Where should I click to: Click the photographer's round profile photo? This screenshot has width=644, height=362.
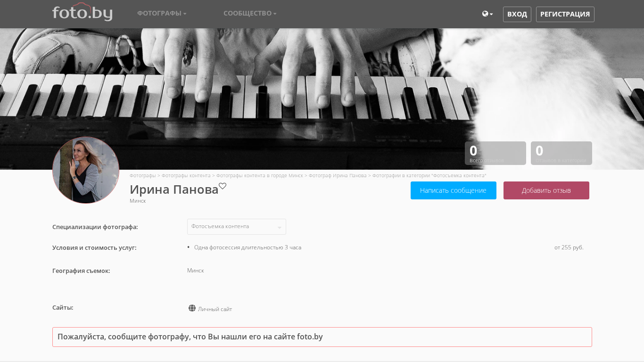[86, 170]
